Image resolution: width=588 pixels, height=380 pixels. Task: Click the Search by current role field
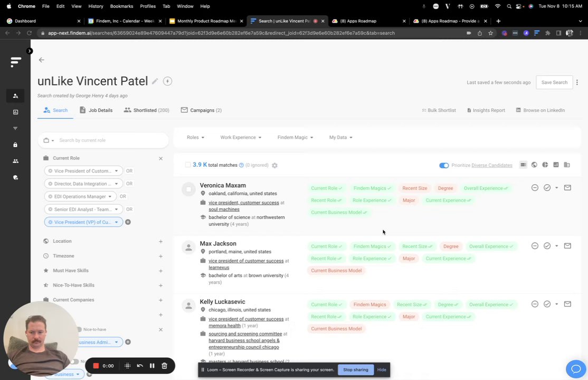(x=103, y=140)
